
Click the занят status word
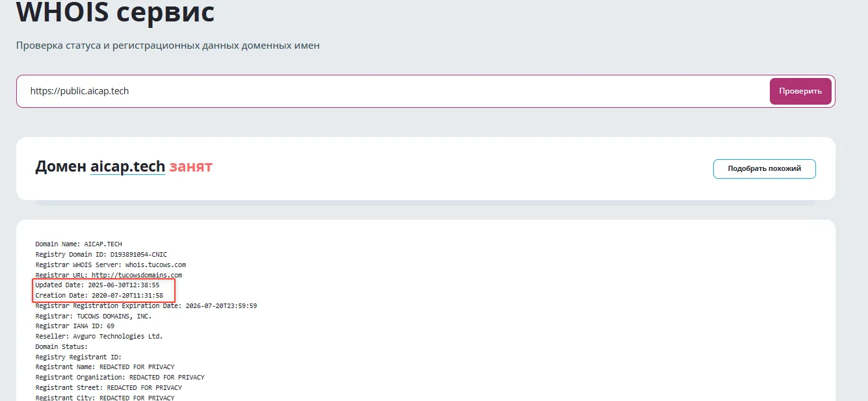[x=191, y=167]
